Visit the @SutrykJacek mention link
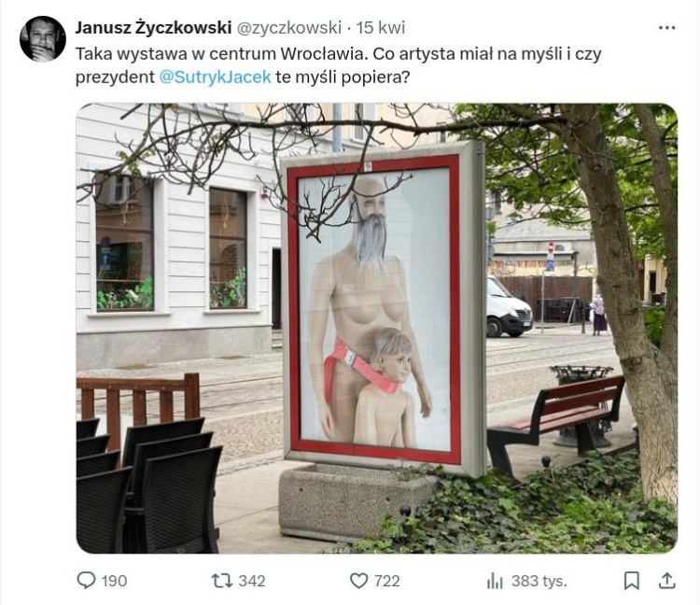 [216, 77]
